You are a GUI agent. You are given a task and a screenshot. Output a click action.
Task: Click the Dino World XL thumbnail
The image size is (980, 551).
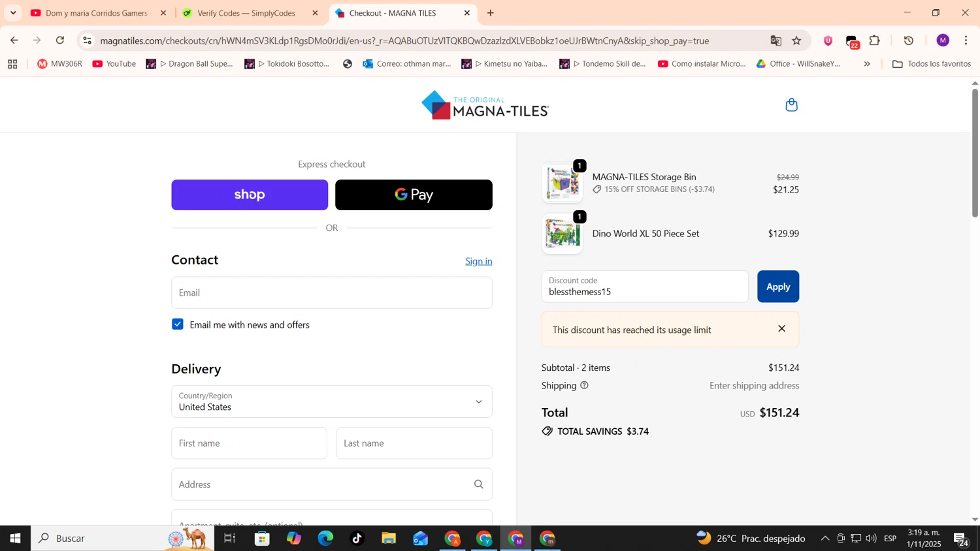(x=563, y=234)
